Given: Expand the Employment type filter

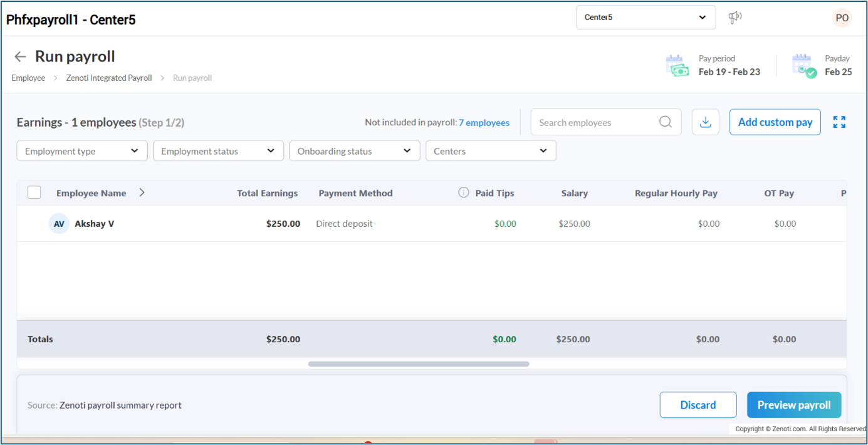Looking at the screenshot, I should pos(82,151).
